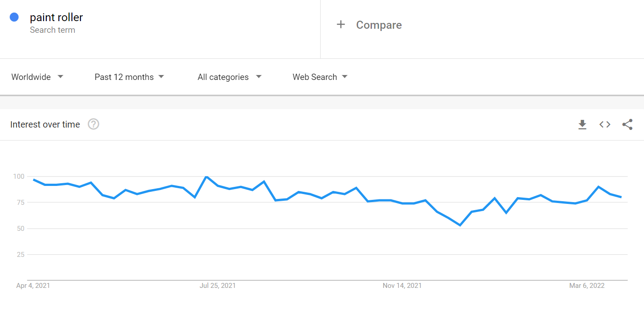Click the Search term label under paint roller

pyautogui.click(x=52, y=30)
